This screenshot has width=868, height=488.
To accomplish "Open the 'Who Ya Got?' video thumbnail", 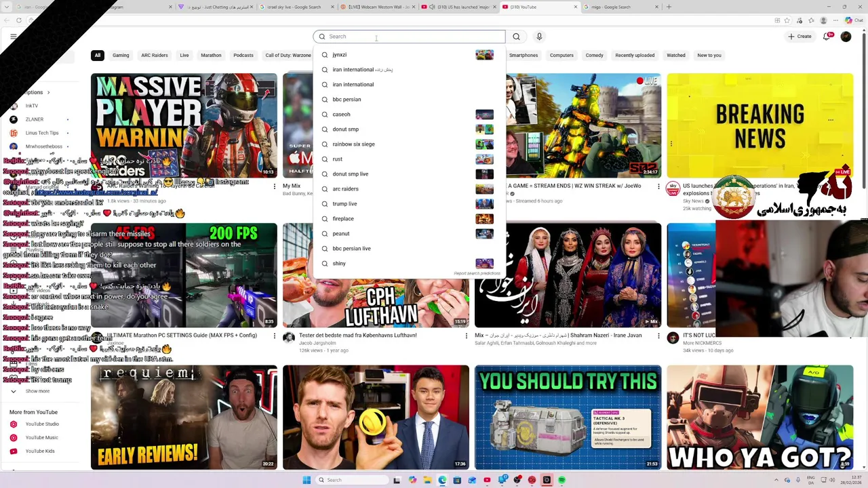I will 759,418.
